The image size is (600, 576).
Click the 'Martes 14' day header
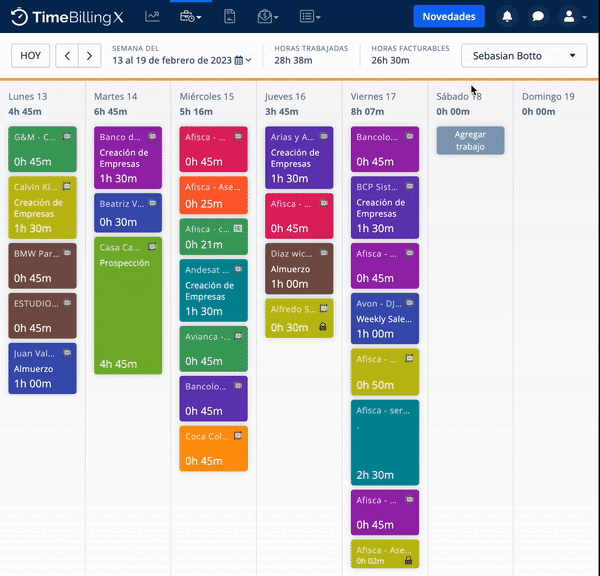point(116,96)
